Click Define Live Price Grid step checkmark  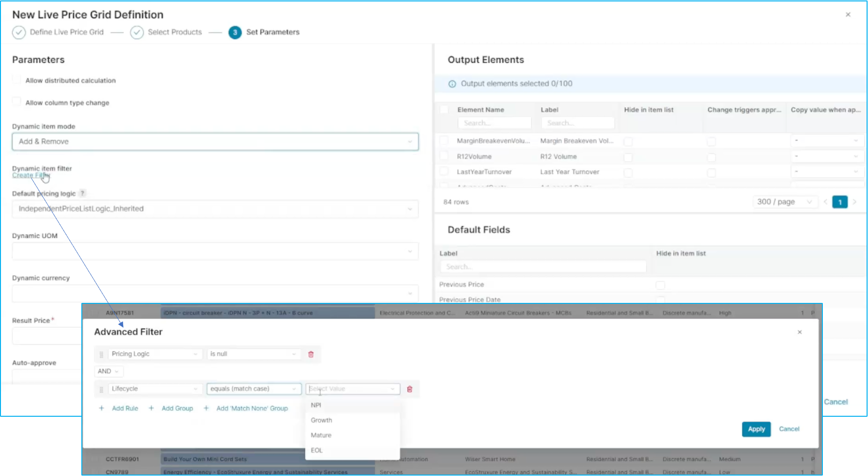coord(19,32)
